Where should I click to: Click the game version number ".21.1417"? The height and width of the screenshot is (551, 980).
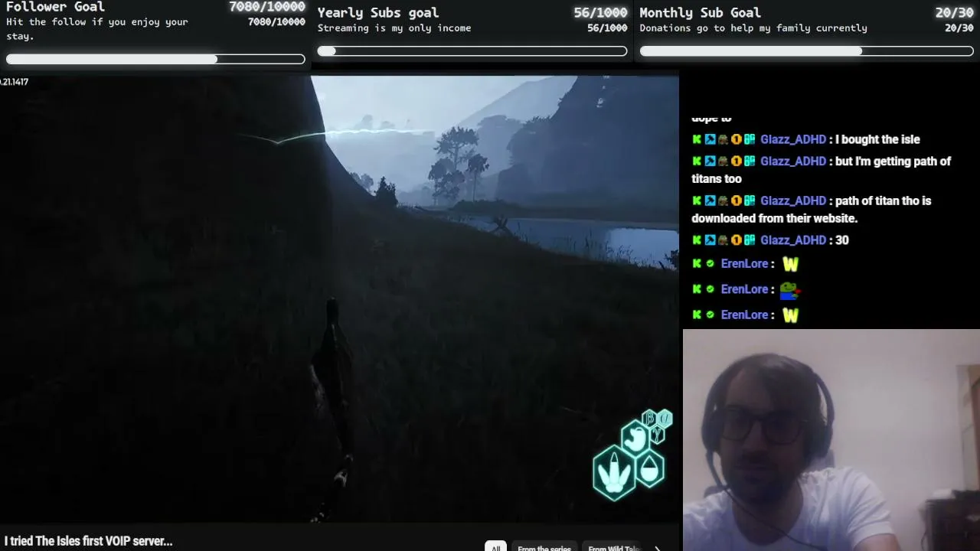point(15,82)
